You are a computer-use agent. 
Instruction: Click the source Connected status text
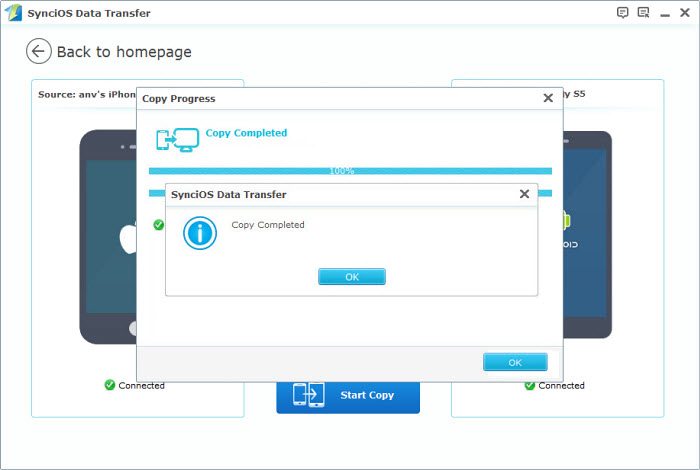pyautogui.click(x=142, y=386)
